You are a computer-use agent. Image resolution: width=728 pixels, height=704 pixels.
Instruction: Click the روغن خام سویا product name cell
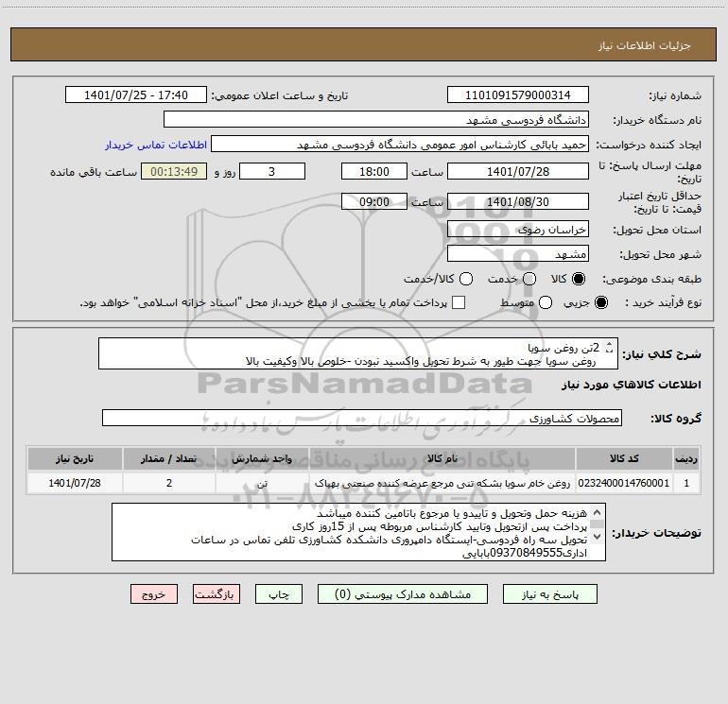[442, 483]
